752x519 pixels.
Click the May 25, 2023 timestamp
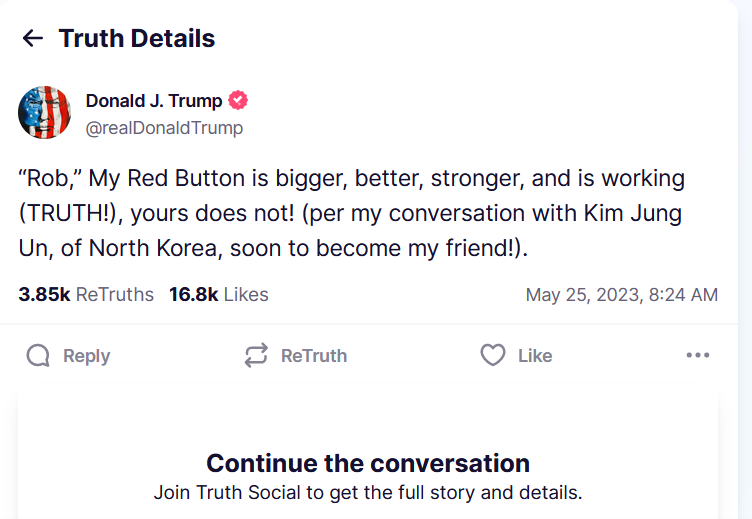point(621,295)
